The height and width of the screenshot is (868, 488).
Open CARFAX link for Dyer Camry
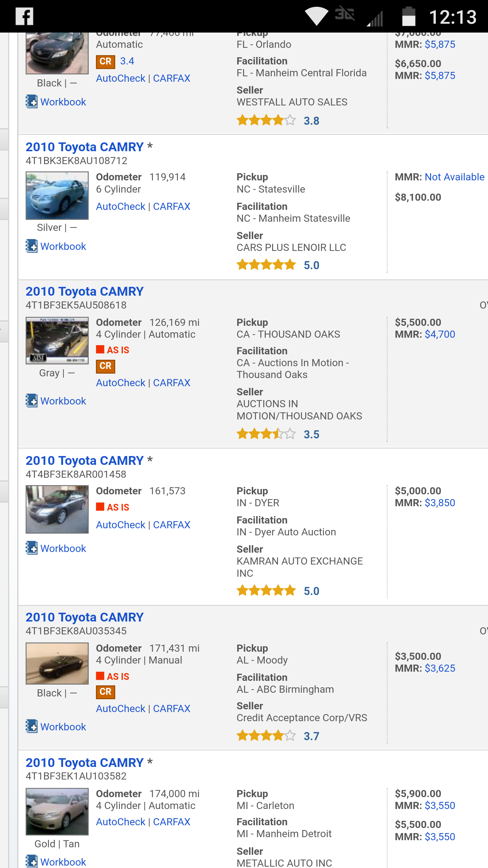(x=171, y=525)
